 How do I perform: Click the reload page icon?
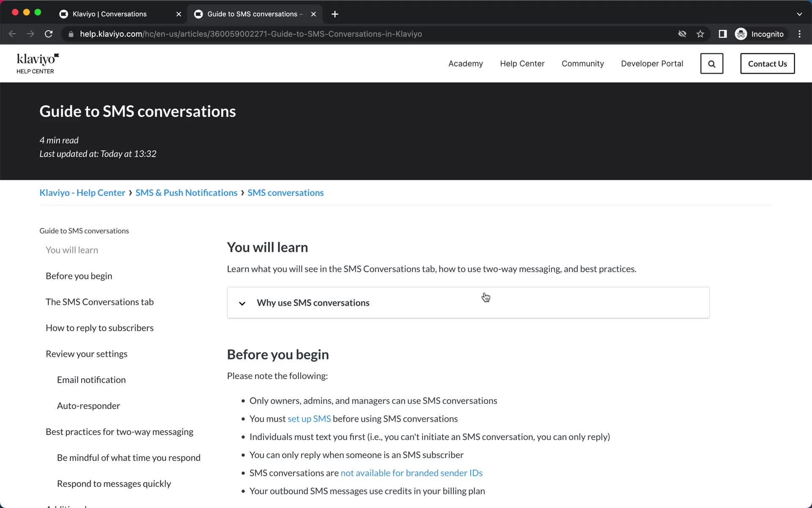(x=49, y=34)
